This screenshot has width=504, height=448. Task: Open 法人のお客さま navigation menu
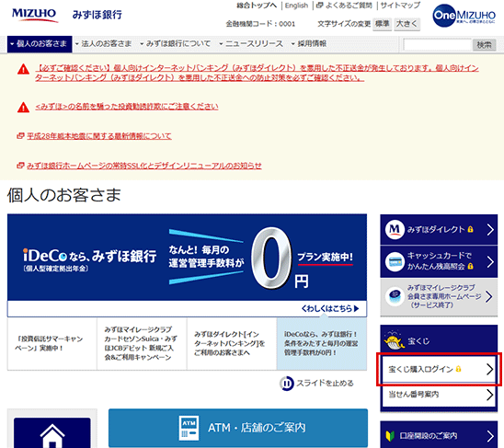pyautogui.click(x=103, y=44)
